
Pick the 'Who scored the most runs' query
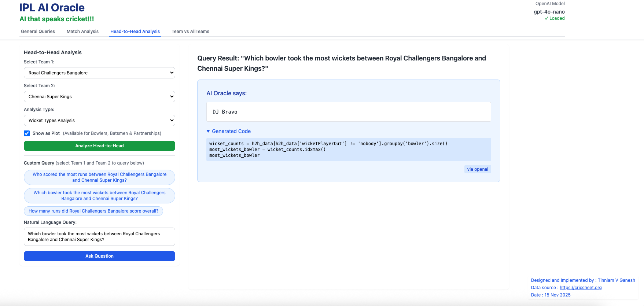click(x=99, y=177)
